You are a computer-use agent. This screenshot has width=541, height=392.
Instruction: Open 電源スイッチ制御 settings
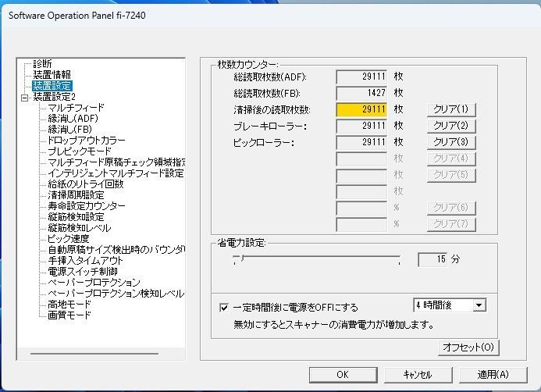point(83,272)
